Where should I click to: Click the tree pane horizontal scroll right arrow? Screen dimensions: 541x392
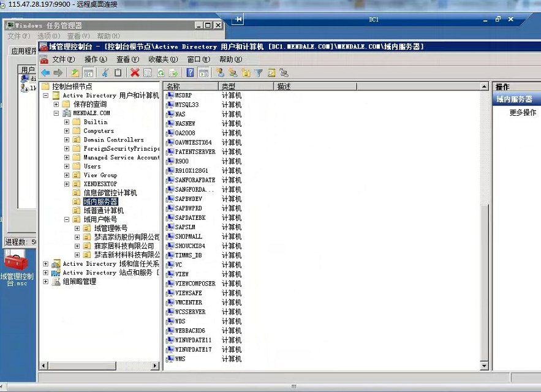click(x=155, y=366)
